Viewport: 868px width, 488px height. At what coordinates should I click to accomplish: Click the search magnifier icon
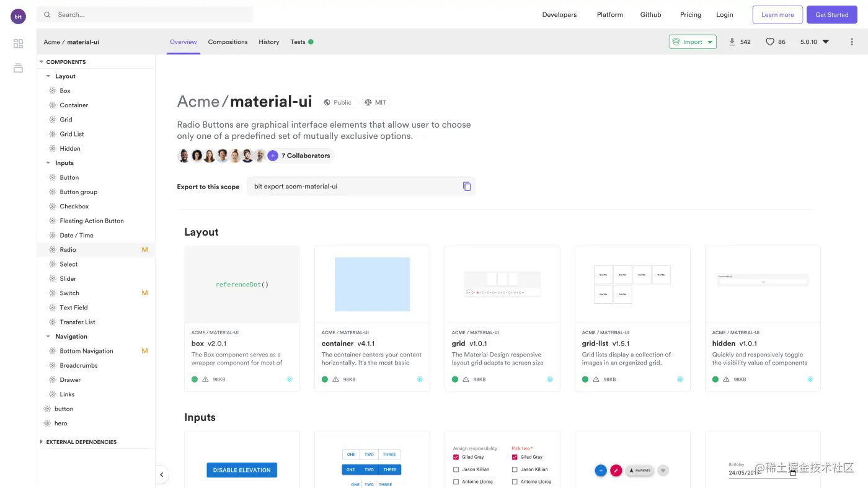(x=47, y=14)
